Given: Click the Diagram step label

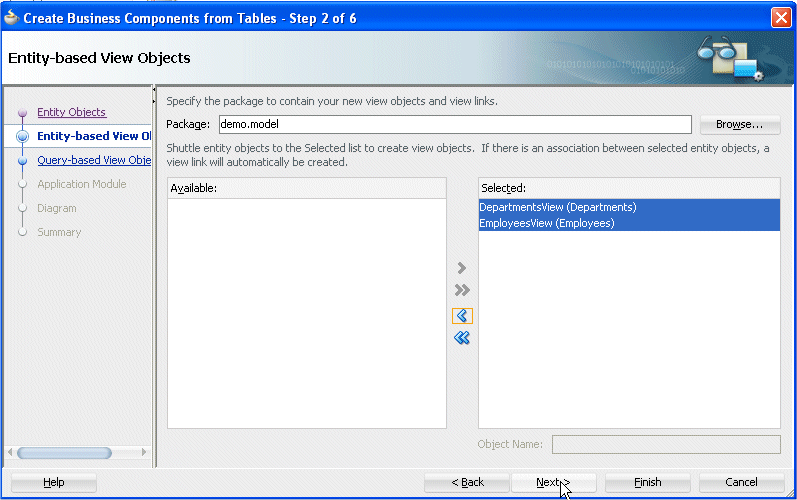Looking at the screenshot, I should coord(57,208).
